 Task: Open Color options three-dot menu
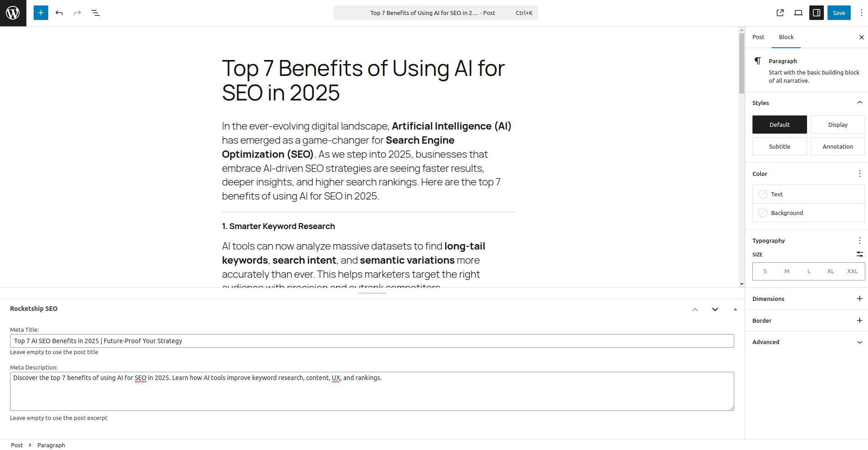(x=859, y=174)
